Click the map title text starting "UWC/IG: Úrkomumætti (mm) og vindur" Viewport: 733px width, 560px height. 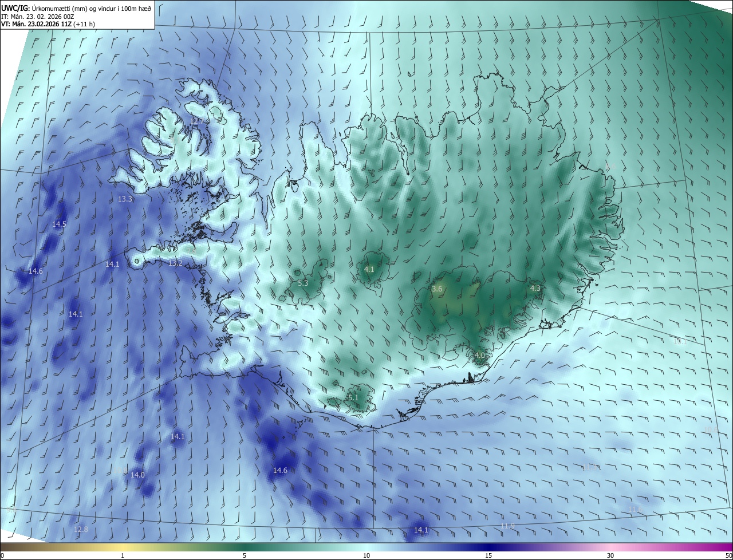76,8
